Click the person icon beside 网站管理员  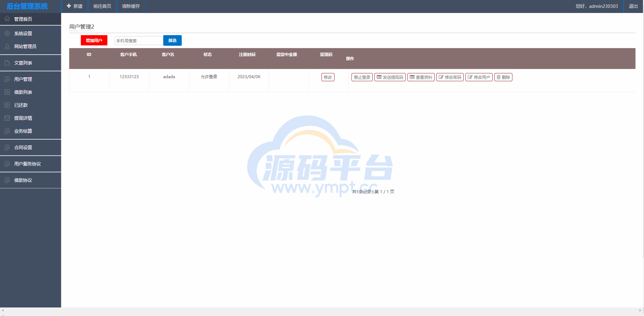7,46
